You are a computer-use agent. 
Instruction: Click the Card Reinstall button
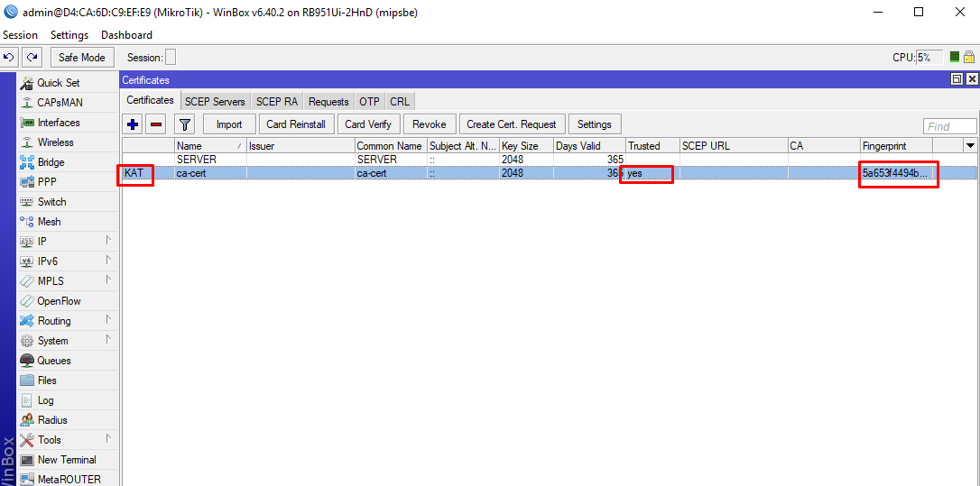[296, 124]
